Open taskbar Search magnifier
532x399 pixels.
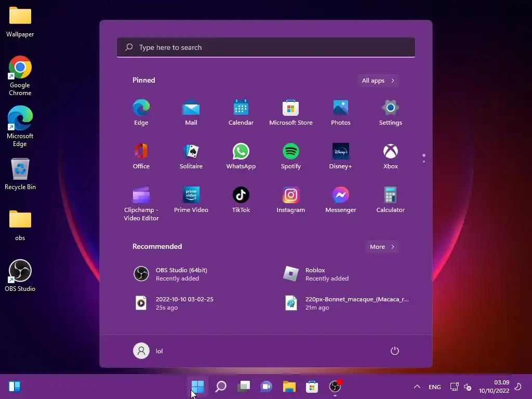(221, 386)
